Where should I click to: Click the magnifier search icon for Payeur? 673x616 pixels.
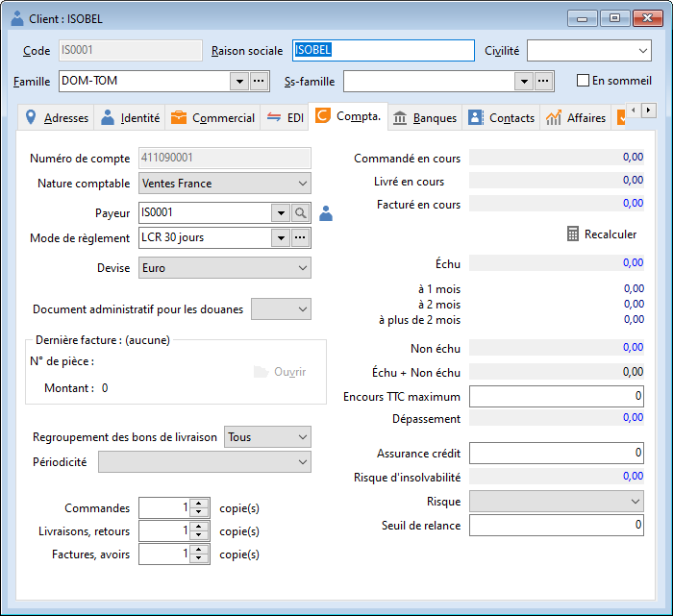(300, 212)
